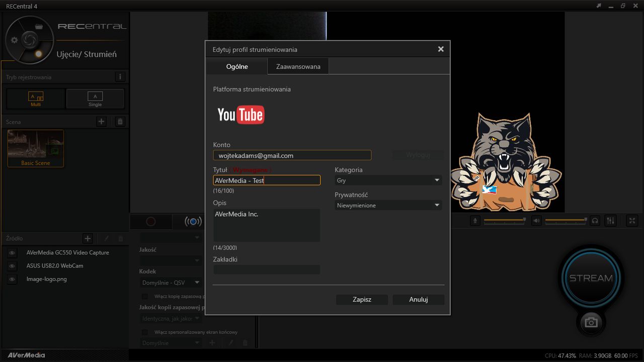644x362 pixels.
Task: Select ASUS USB2.0 WebCam row
Action: tap(65, 265)
